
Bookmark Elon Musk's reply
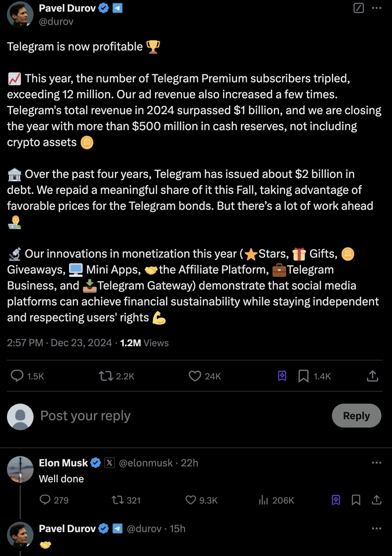(356, 500)
